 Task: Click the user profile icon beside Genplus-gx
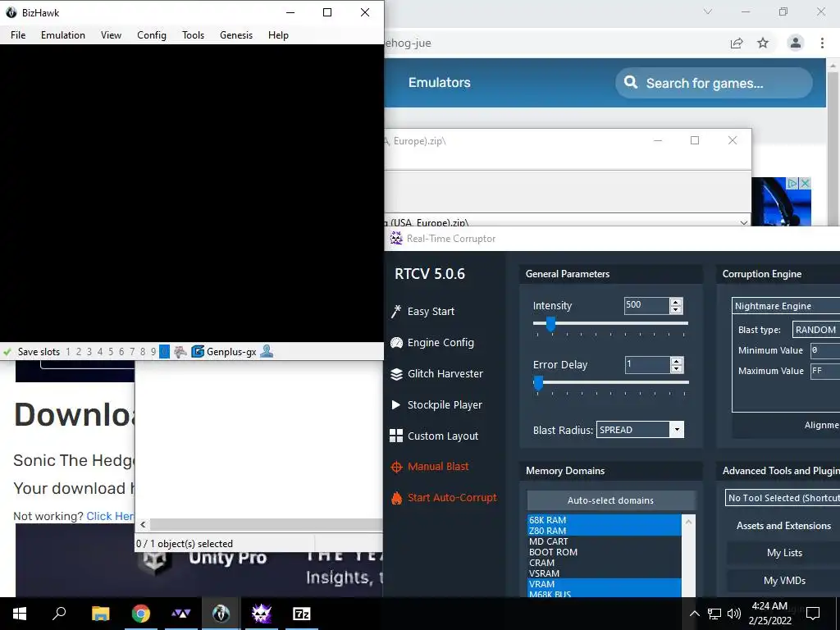pyautogui.click(x=267, y=351)
